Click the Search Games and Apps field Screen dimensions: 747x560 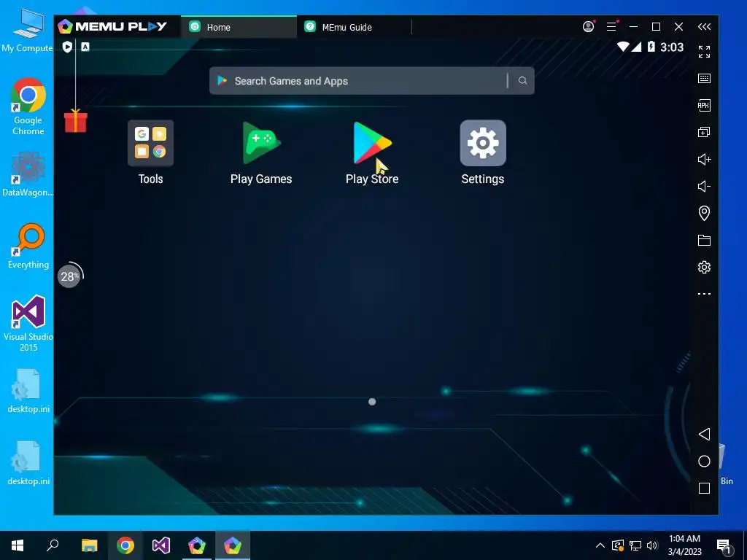[371, 80]
